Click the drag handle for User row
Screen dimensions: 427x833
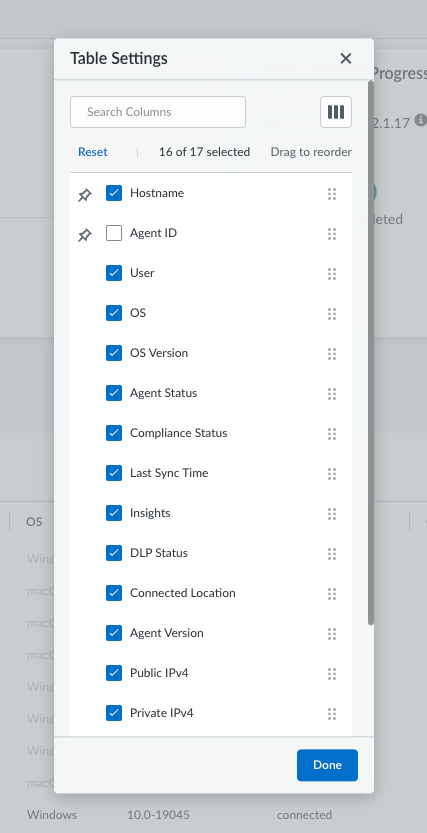coord(332,274)
